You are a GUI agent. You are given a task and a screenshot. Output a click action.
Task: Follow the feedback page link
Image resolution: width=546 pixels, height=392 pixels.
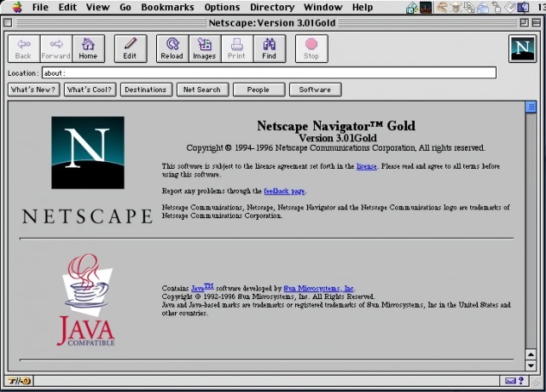(x=284, y=192)
